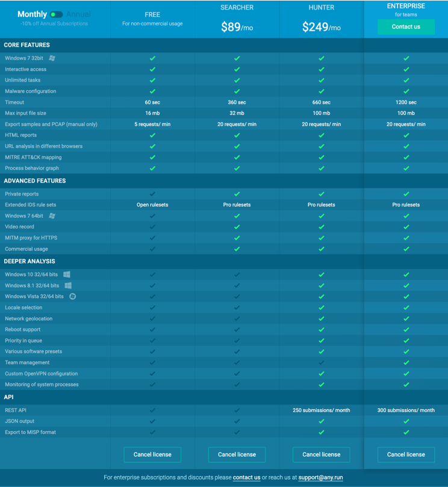Screen dimensions: 448x487
Task: Click the Windows 10 logo icon
Action: 67,275
